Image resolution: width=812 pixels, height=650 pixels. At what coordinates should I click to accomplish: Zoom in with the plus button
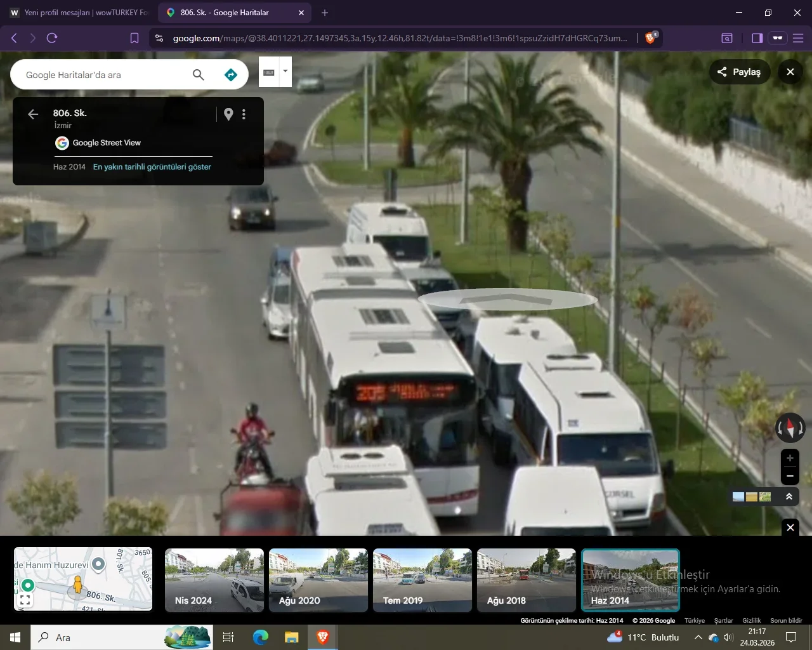click(790, 458)
